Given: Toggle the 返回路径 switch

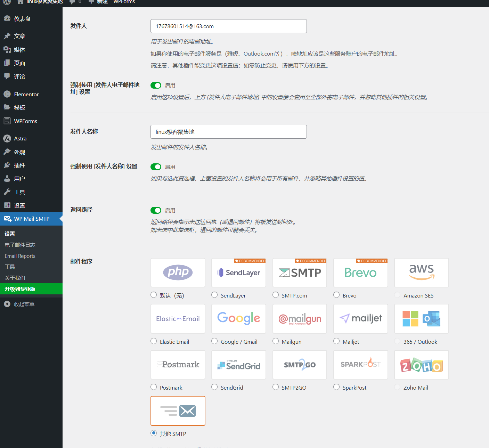Looking at the screenshot, I should click(x=156, y=210).
